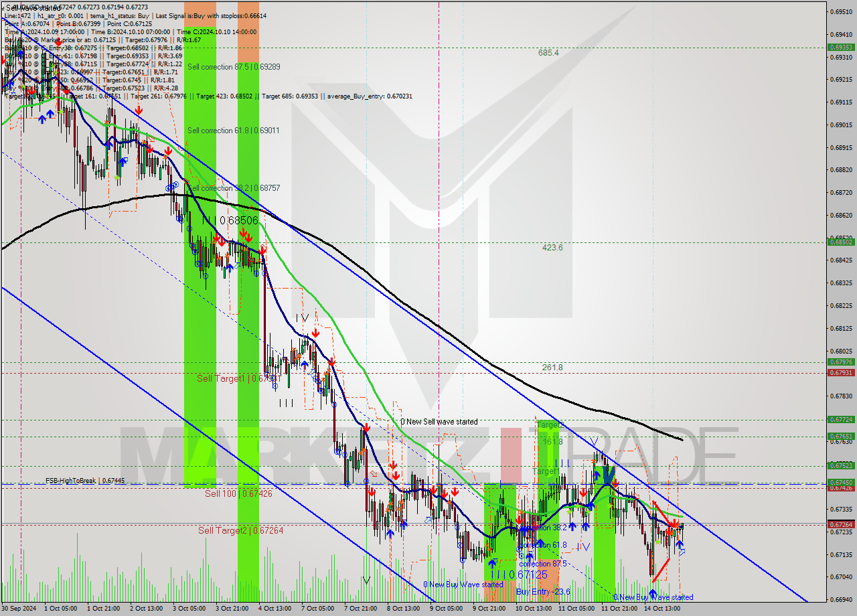Click the 0.68620 price scale value

click(841, 215)
